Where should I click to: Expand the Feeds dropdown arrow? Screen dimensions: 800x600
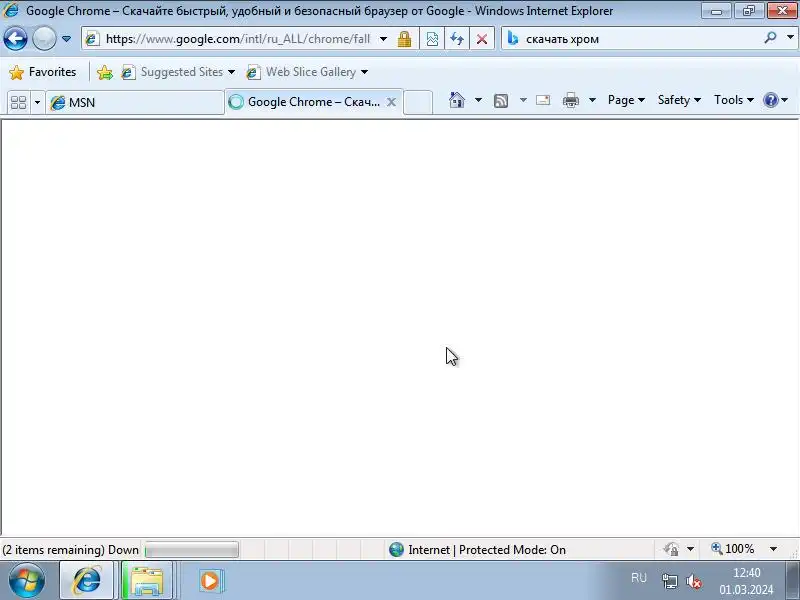[x=523, y=100]
